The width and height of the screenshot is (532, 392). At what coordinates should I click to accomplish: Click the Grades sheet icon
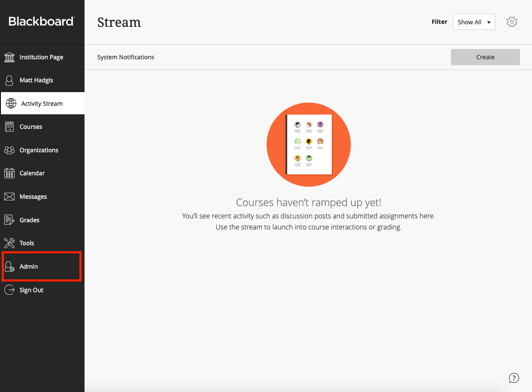click(x=9, y=220)
